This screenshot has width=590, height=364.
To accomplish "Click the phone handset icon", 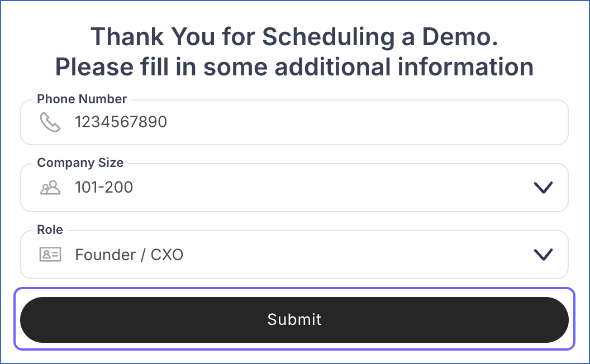I will (50, 122).
